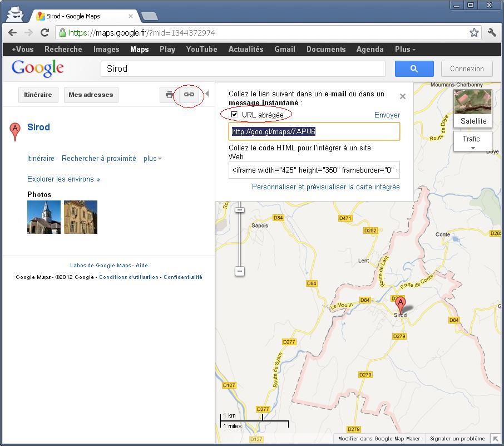504x446 pixels.
Task: Click the link/share chain icon
Action: [x=189, y=95]
